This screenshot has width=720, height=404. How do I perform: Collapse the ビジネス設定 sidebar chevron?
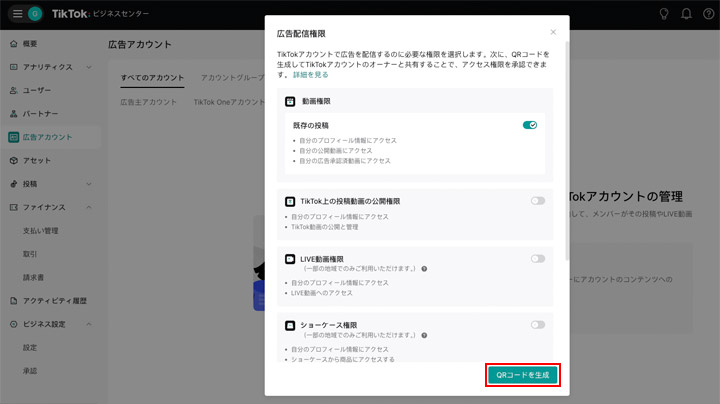(x=89, y=324)
